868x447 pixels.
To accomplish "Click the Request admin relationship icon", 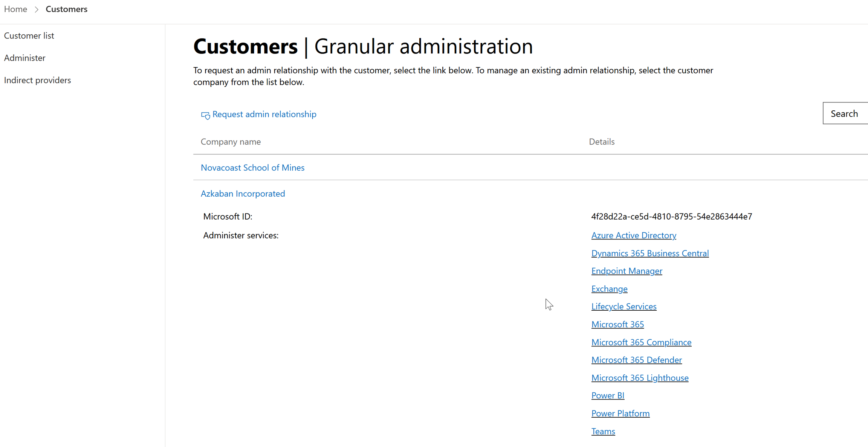I will click(205, 115).
